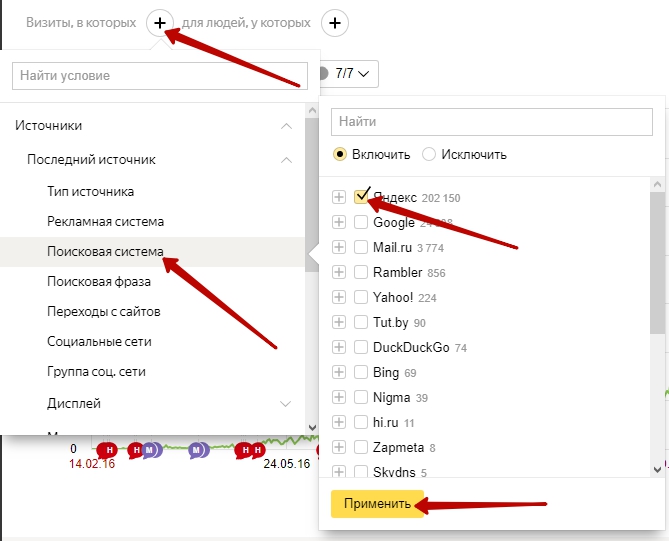
Task: Check the Mail.ru checkbox
Action: (361, 247)
